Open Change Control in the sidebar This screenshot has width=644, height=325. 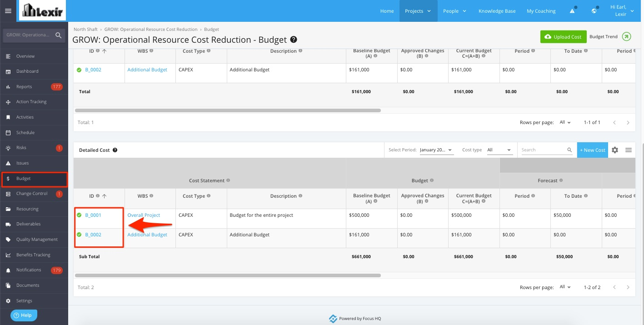tap(34, 194)
